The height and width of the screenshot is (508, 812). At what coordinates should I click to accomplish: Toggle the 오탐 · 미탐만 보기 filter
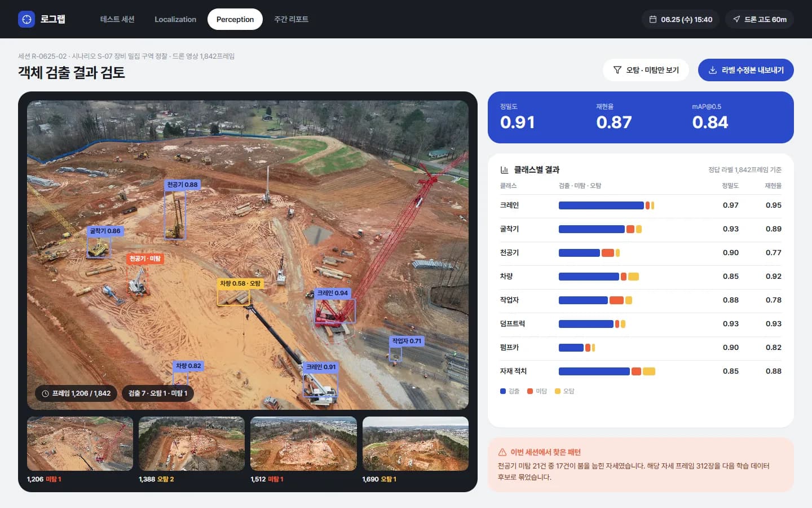coord(646,70)
